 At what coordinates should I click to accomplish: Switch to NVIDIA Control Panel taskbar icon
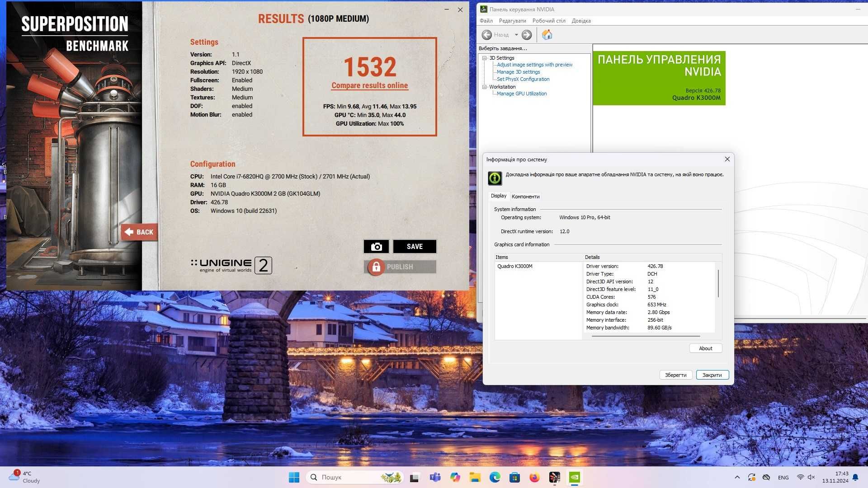[x=574, y=477]
